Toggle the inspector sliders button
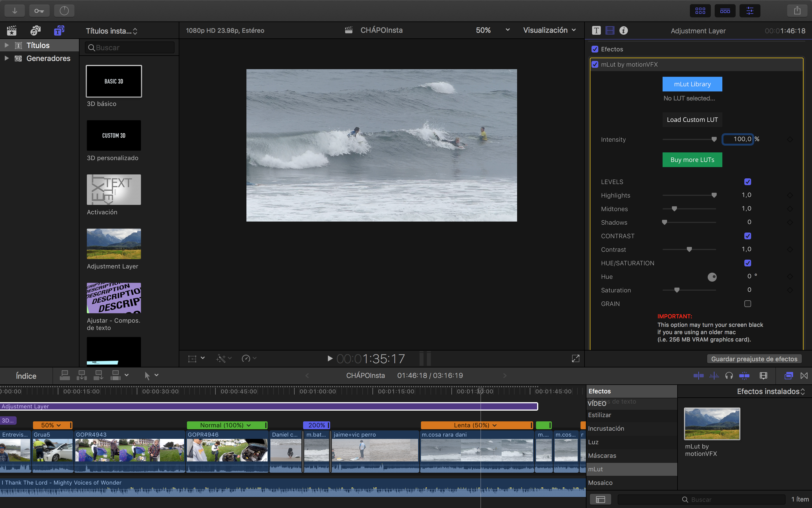Screen dimensions: 812x508 pos(750,11)
